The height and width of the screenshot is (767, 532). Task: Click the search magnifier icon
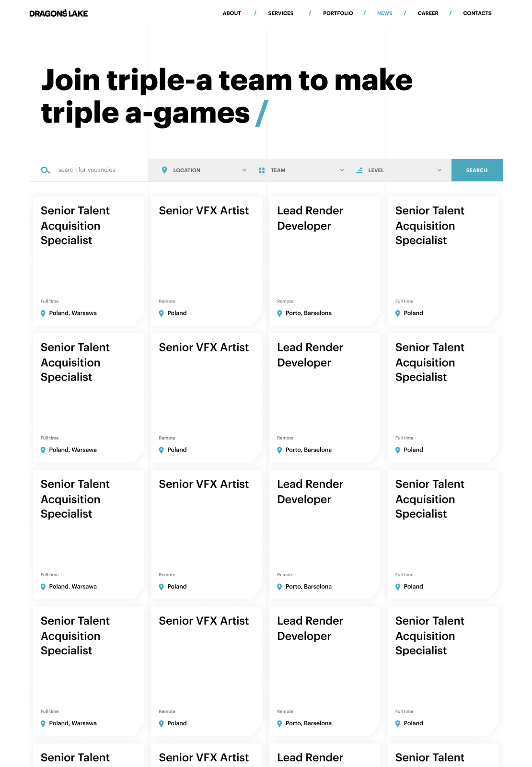tap(46, 170)
